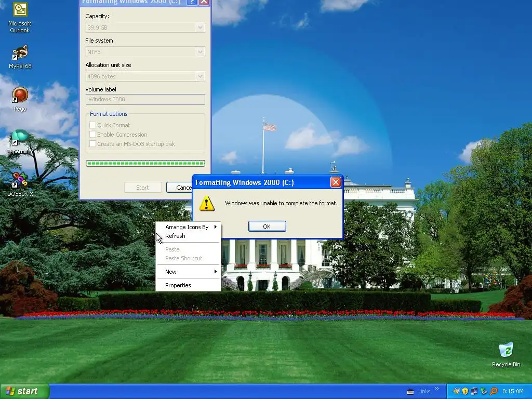532x399 pixels.
Task: Select the Pego desktop shortcut
Action: coord(20,99)
